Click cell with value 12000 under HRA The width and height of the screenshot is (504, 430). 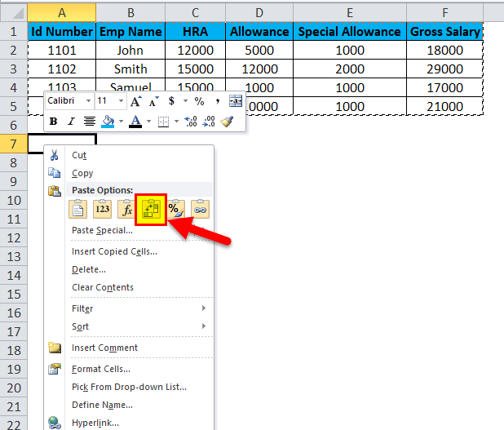196,50
